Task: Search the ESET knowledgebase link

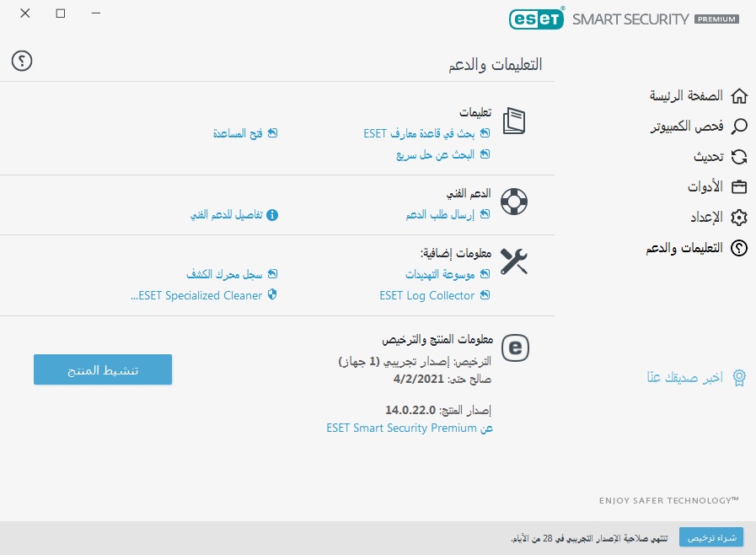Action: pyautogui.click(x=426, y=133)
